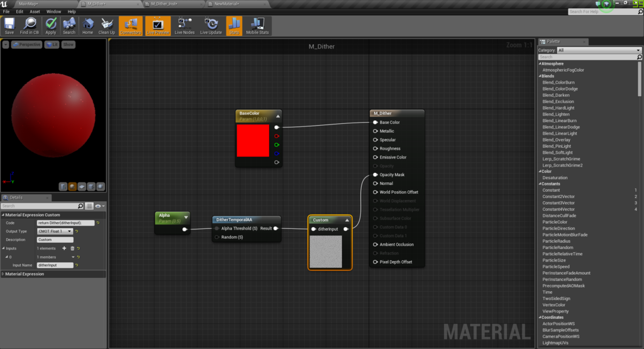644x349 pixels.
Task: Apply material changes with Apply icon
Action: pyautogui.click(x=50, y=26)
